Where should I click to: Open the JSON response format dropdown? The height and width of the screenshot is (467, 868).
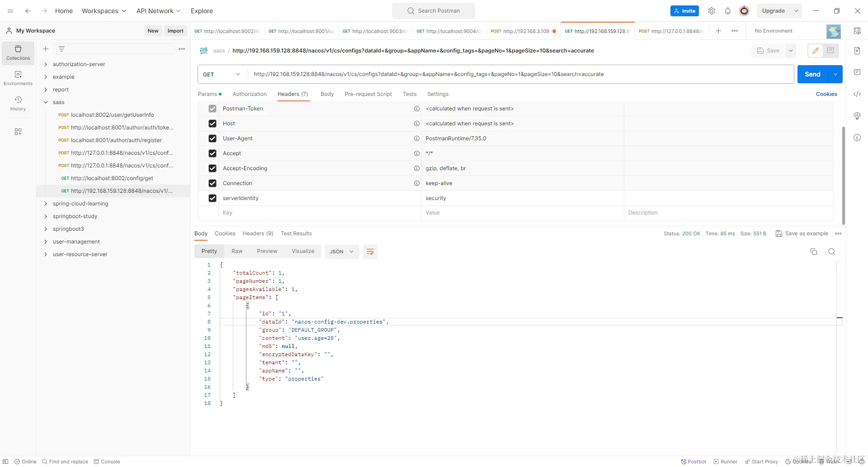(342, 252)
